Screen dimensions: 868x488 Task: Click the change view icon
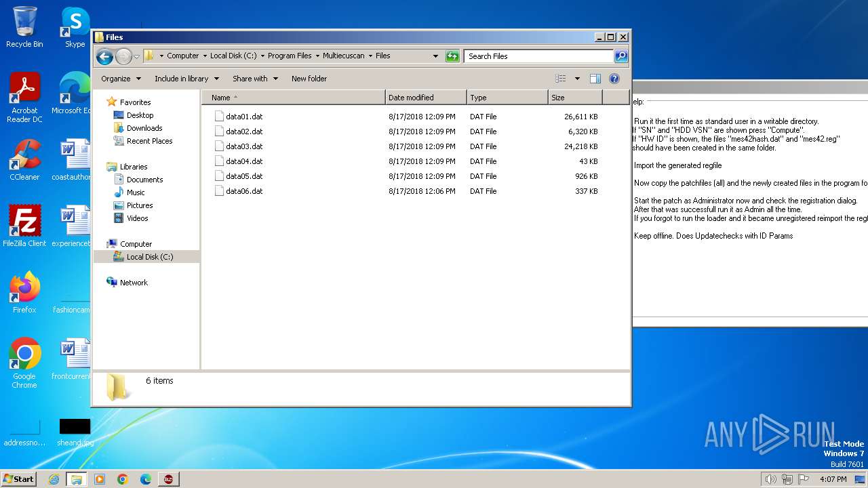560,79
